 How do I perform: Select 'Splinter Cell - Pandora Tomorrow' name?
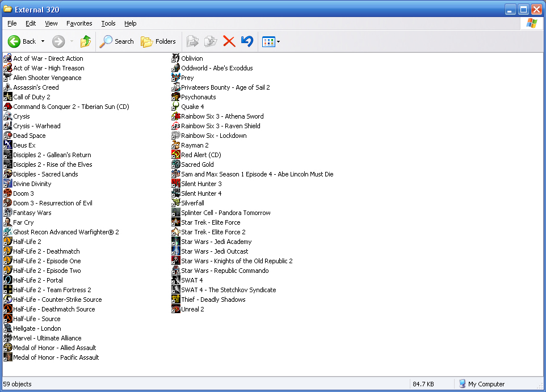coord(226,213)
